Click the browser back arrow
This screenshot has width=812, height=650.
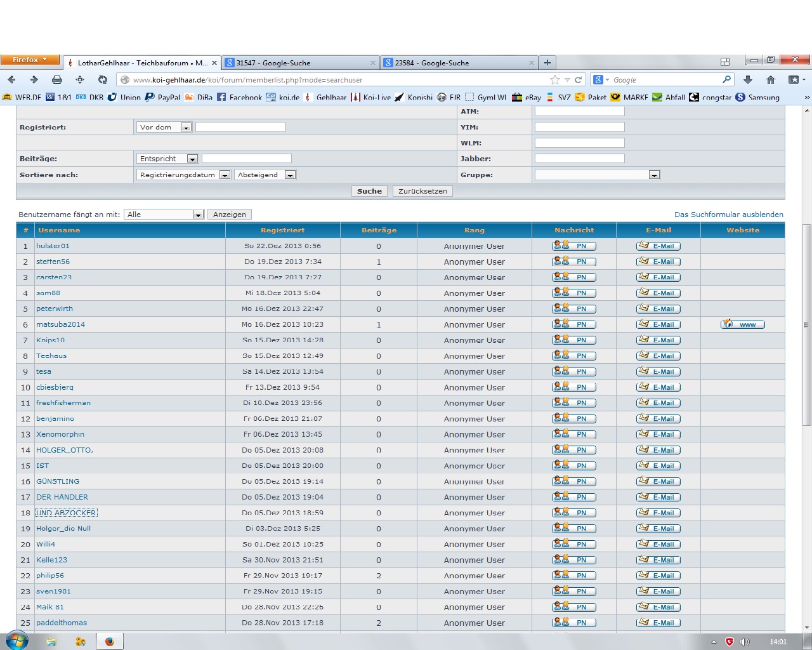coord(11,79)
